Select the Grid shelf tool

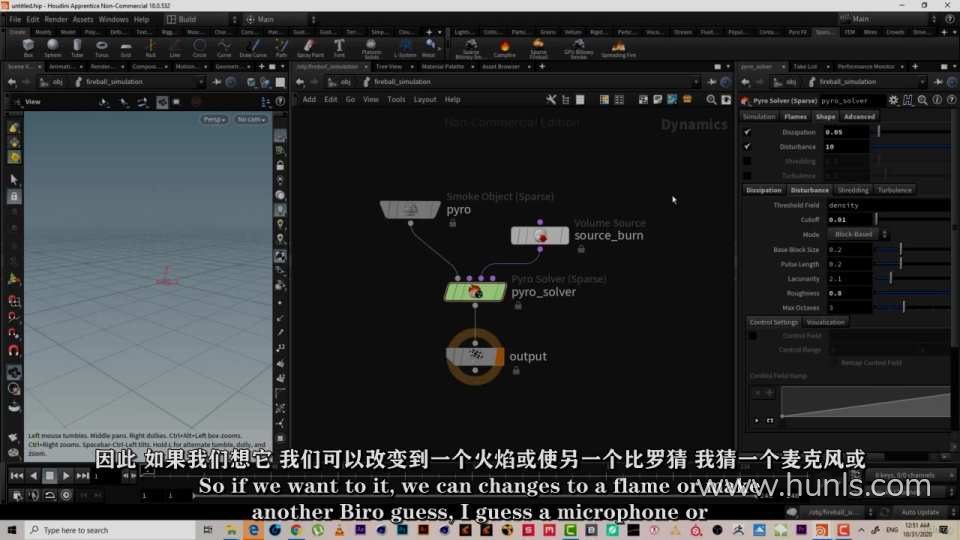[x=126, y=47]
